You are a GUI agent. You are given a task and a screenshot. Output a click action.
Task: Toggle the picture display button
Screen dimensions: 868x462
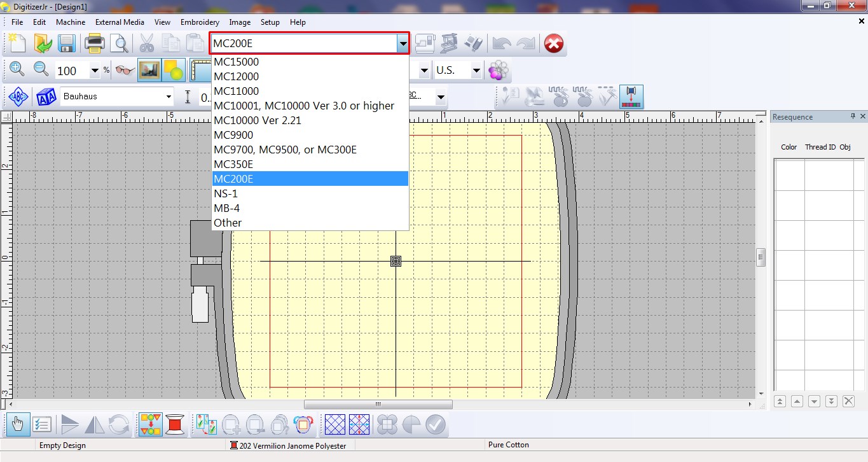tap(149, 70)
